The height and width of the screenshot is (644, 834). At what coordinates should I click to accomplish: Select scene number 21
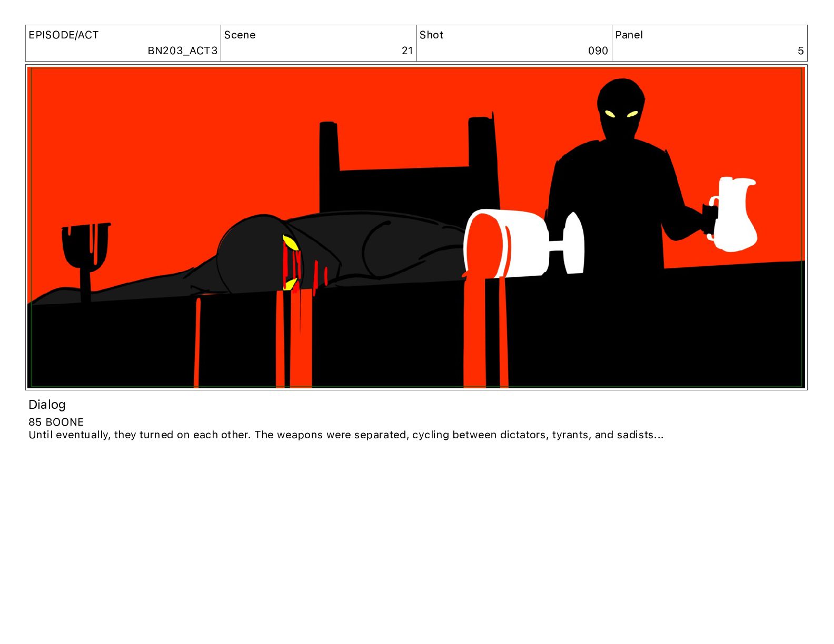[407, 51]
